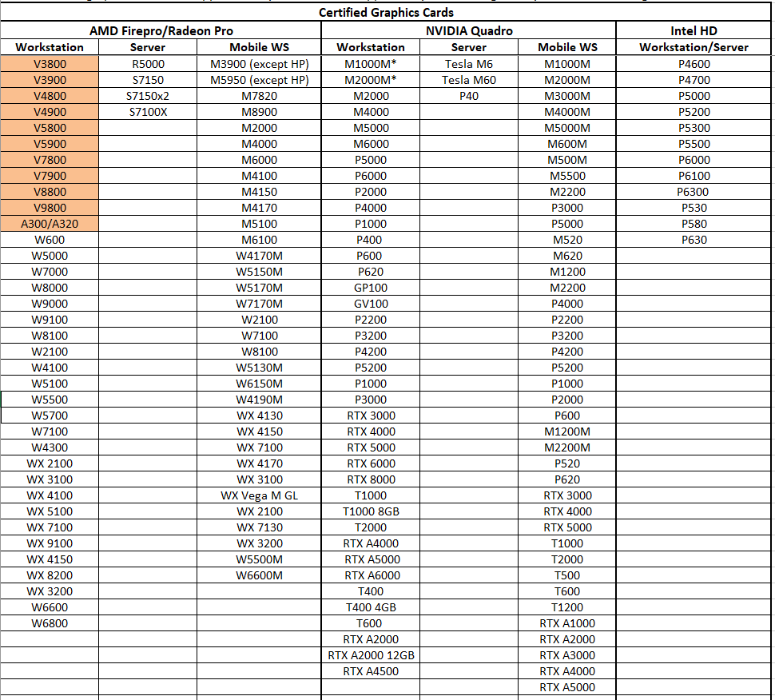Select the W6600M cell
Viewport: 775px width, 700px height.
[259, 575]
